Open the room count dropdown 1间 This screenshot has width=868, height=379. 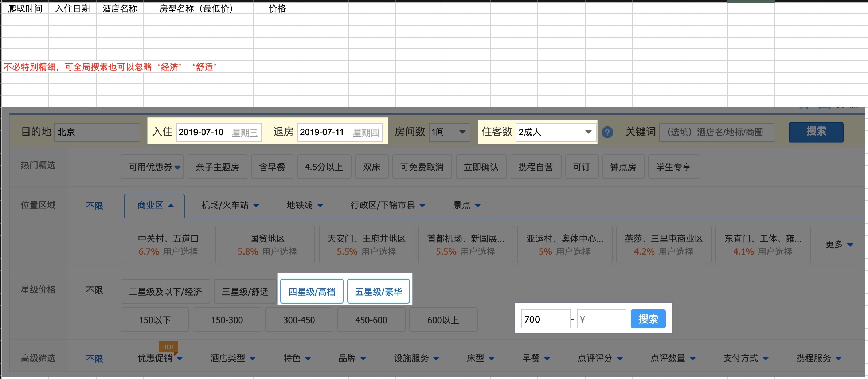tap(449, 132)
